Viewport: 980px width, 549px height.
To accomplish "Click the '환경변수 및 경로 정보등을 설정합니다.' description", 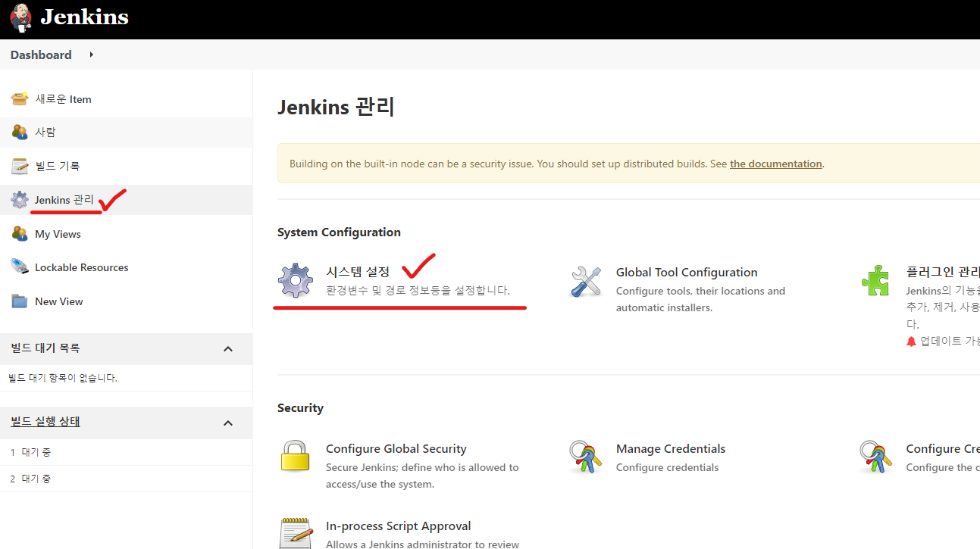I will click(x=418, y=291).
